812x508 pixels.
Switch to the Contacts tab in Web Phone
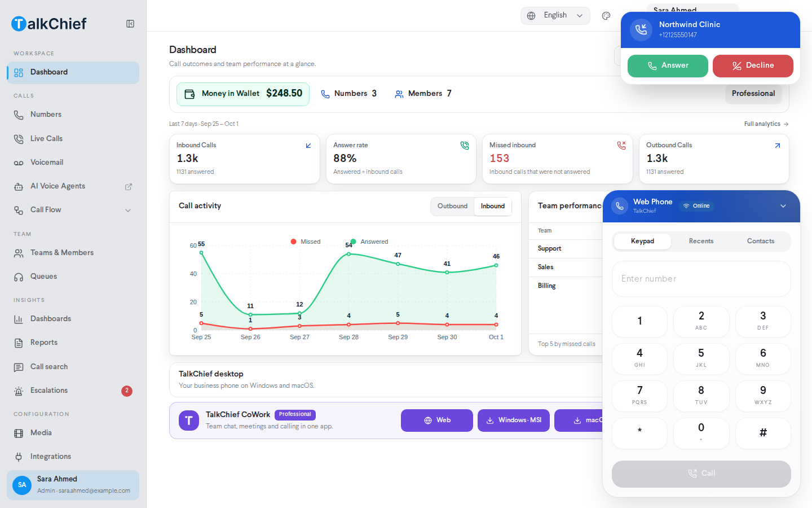click(x=761, y=242)
